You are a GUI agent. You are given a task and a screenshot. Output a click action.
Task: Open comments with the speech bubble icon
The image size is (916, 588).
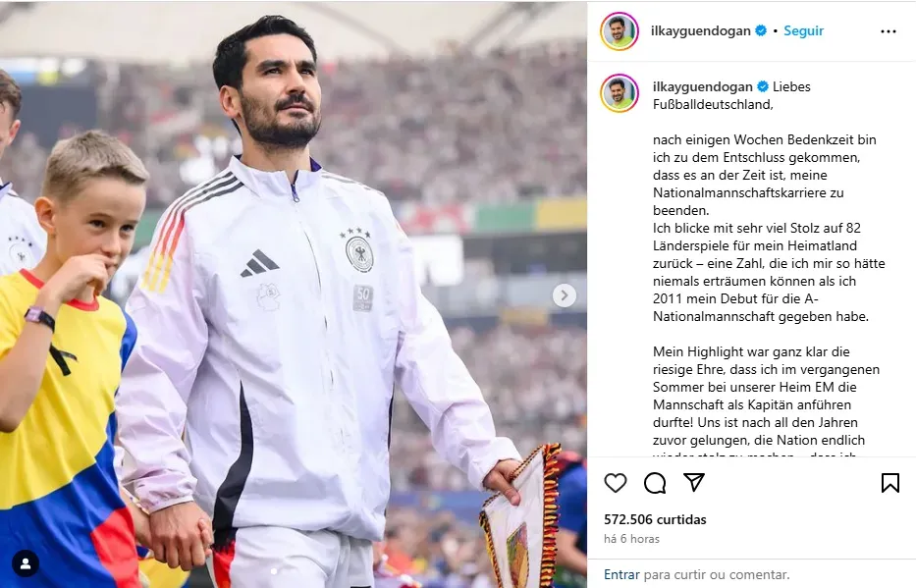coord(655,483)
